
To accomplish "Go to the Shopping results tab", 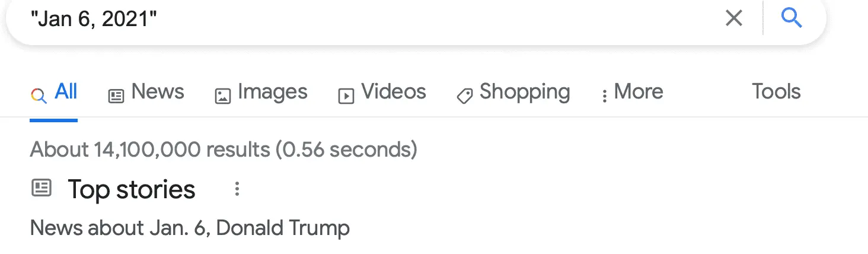I will [524, 92].
